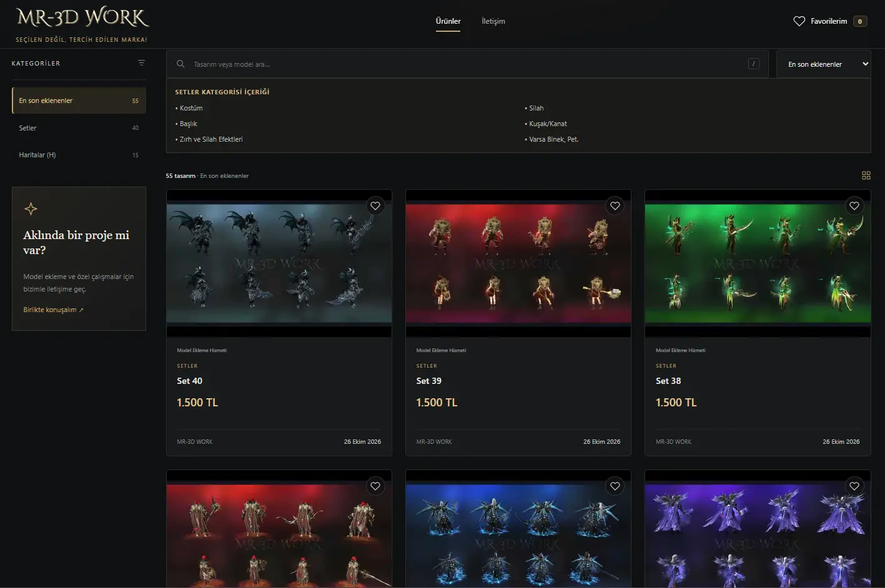Click the Birlikte konuşalım link
The height and width of the screenshot is (588, 885).
point(53,310)
